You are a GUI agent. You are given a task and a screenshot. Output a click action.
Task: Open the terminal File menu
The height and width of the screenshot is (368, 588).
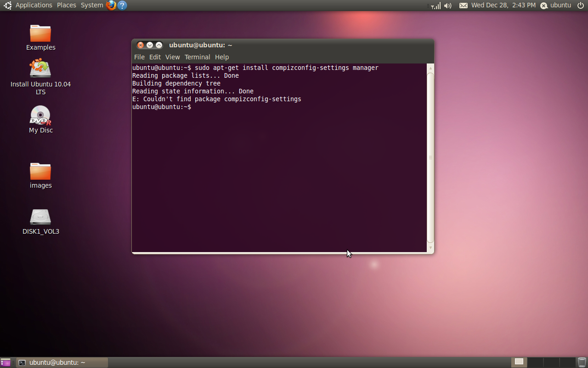(x=139, y=57)
